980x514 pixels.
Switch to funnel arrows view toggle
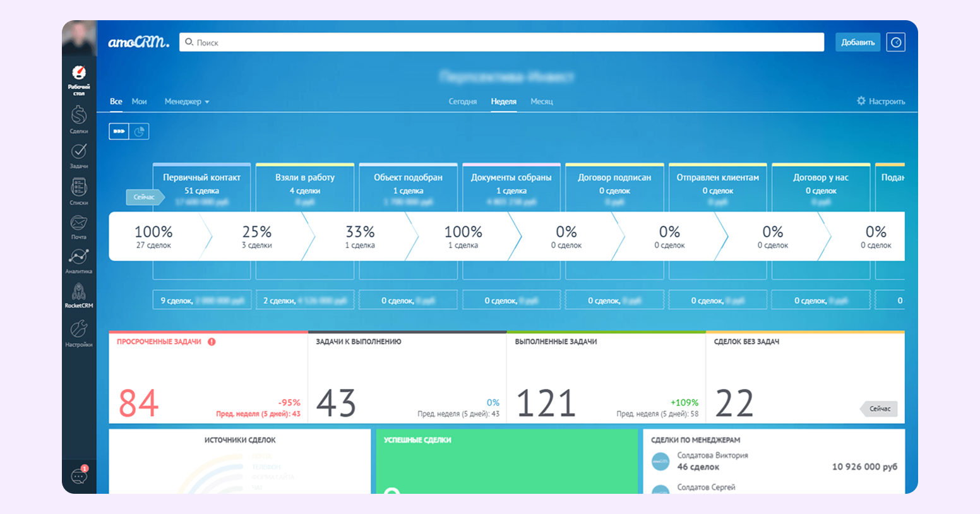pyautogui.click(x=119, y=131)
